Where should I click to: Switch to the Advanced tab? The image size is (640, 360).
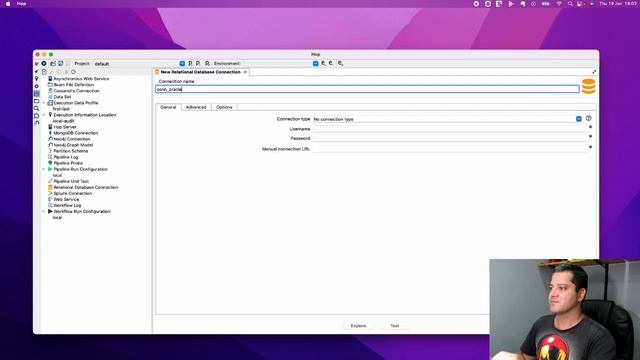(x=196, y=107)
